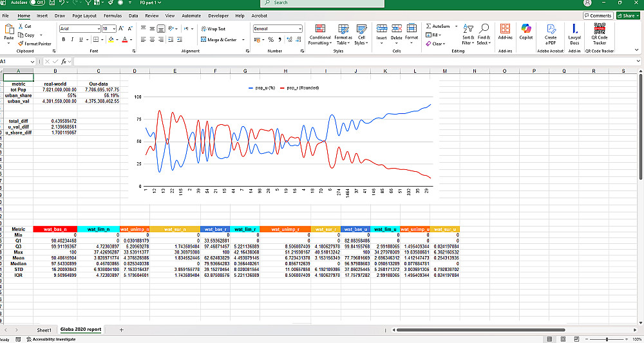Open the Formulas ribbon tab

pyautogui.click(x=113, y=15)
